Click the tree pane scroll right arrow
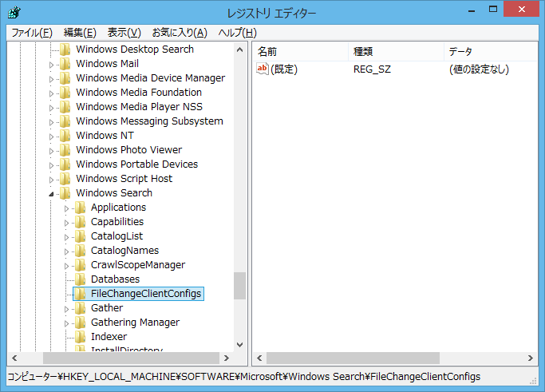The height and width of the screenshot is (392, 545). (x=227, y=358)
